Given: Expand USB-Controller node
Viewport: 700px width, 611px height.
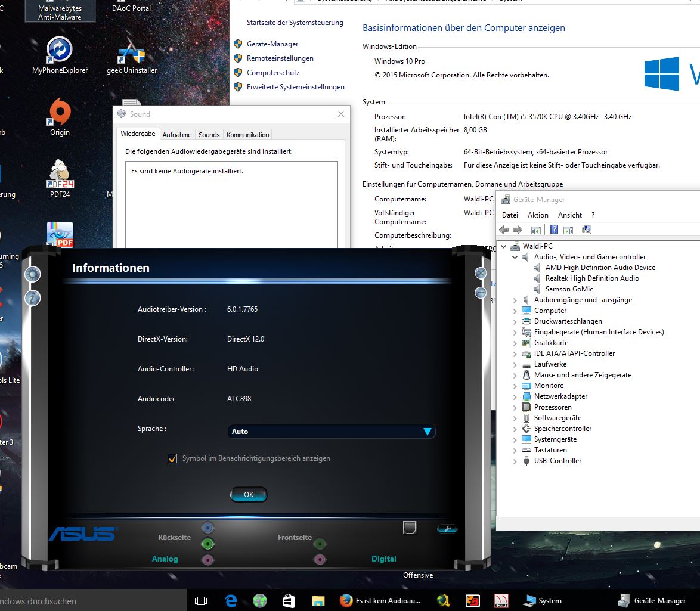Looking at the screenshot, I should point(515,461).
